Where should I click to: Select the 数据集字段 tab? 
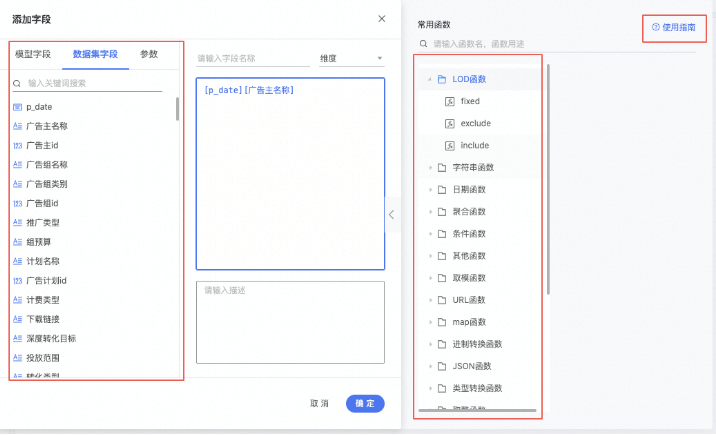pyautogui.click(x=95, y=54)
